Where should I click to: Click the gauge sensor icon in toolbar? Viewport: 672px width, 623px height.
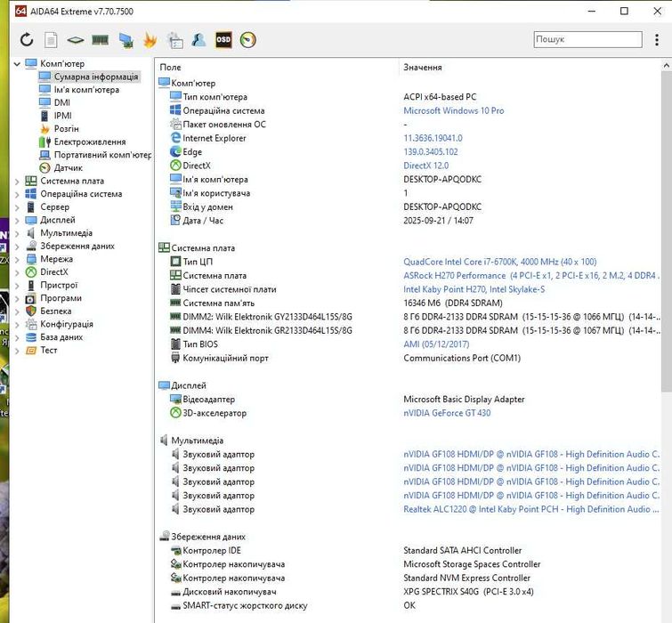pyautogui.click(x=248, y=40)
